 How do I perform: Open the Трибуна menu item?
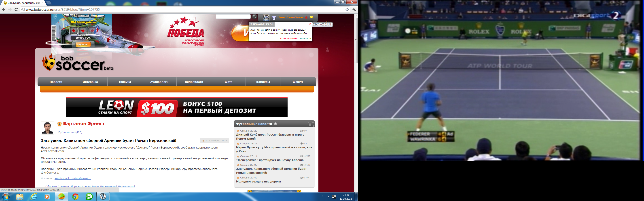pos(125,82)
